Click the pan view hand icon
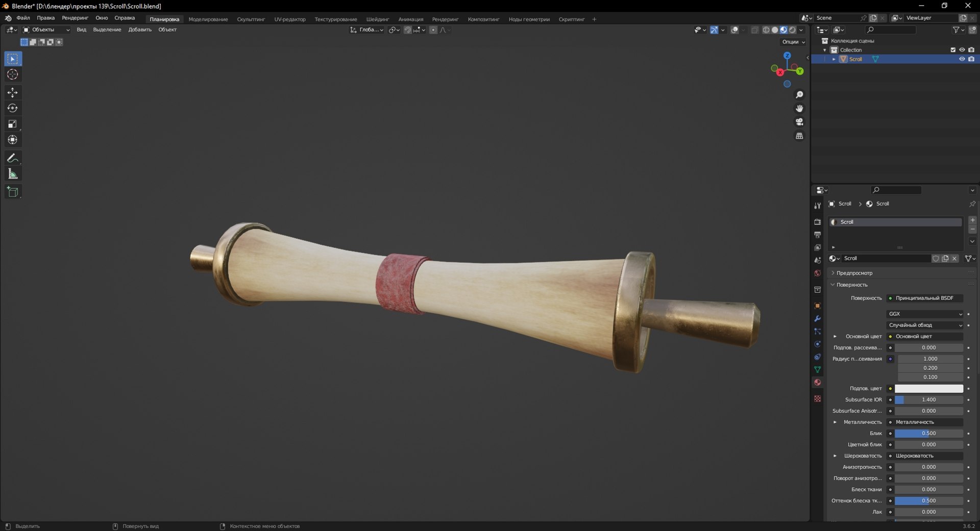The height and width of the screenshot is (531, 980). 799,108
